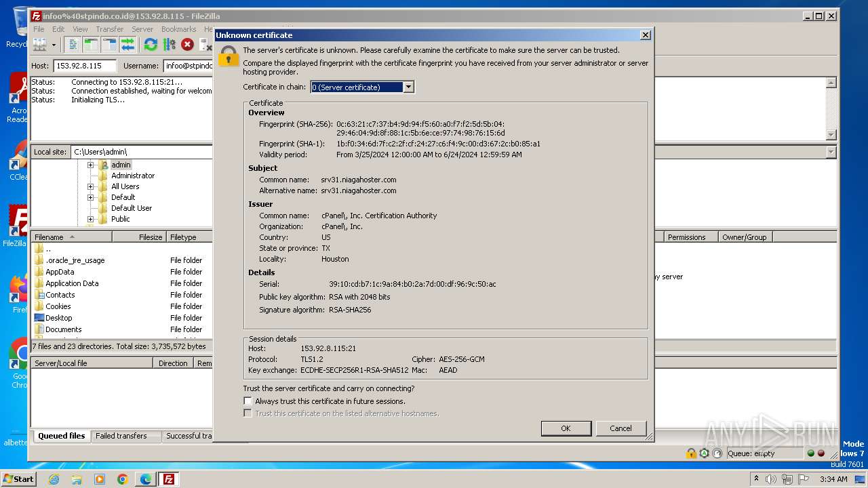Click the speed limits gauge icon
This screenshot has height=488, width=868.
point(717,453)
